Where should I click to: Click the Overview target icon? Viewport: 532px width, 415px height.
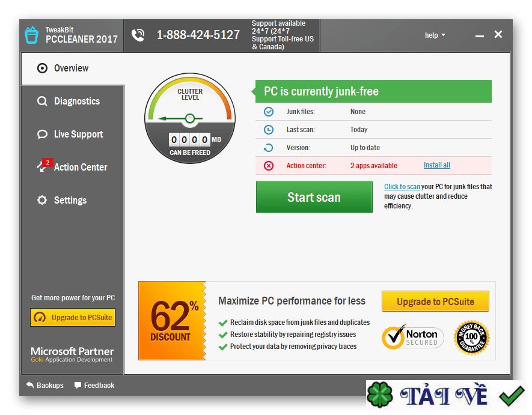[42, 68]
